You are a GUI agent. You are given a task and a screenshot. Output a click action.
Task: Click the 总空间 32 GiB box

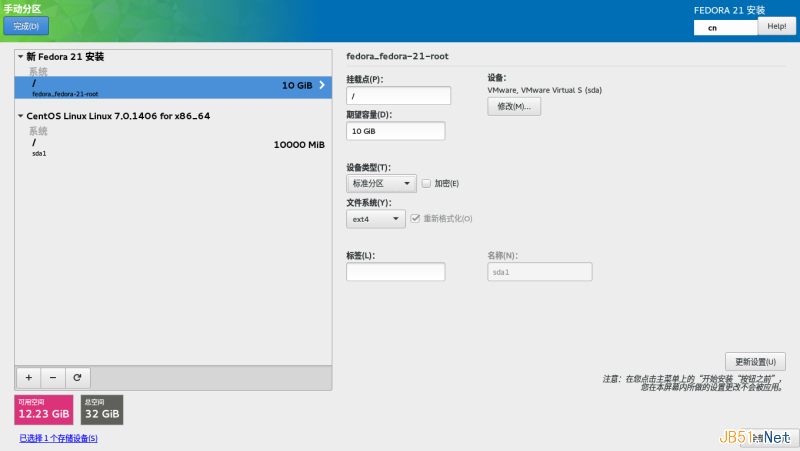tap(102, 410)
